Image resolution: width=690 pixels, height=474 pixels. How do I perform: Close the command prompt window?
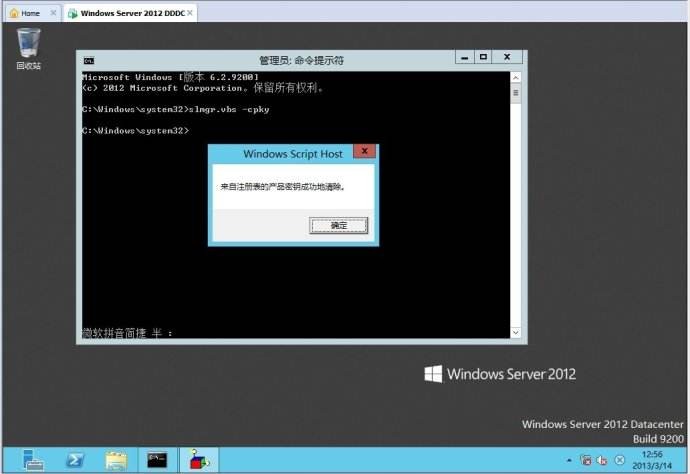(507, 57)
